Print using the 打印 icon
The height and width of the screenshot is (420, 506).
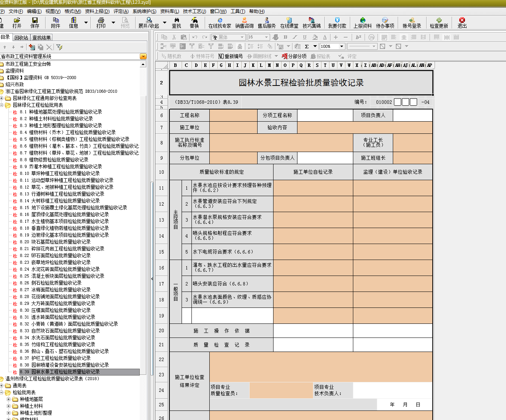(x=101, y=23)
